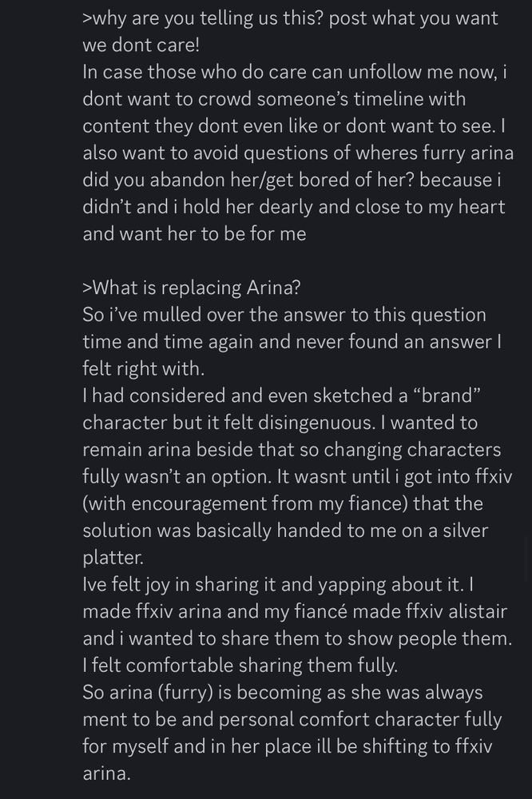Click the quoted question ">What is replacing Arina?"
Viewport: 532px width, 799px height.
192,288
